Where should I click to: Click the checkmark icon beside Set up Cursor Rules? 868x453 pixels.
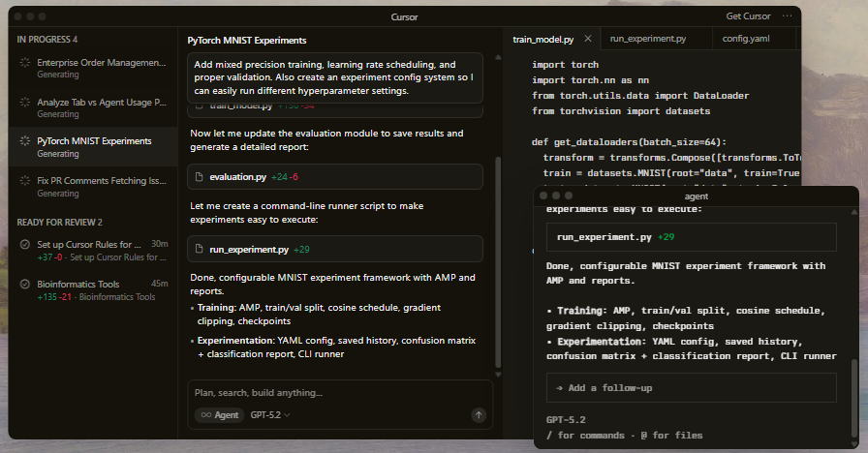(x=25, y=245)
